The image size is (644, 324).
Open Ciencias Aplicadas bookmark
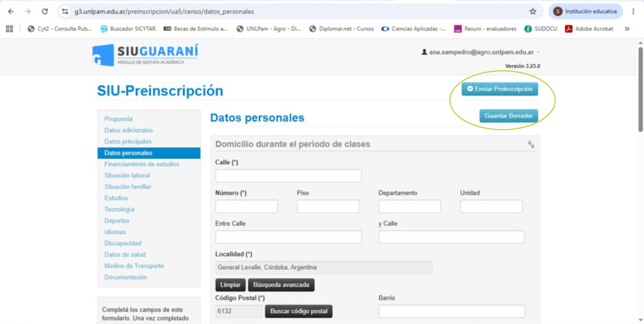pos(414,29)
